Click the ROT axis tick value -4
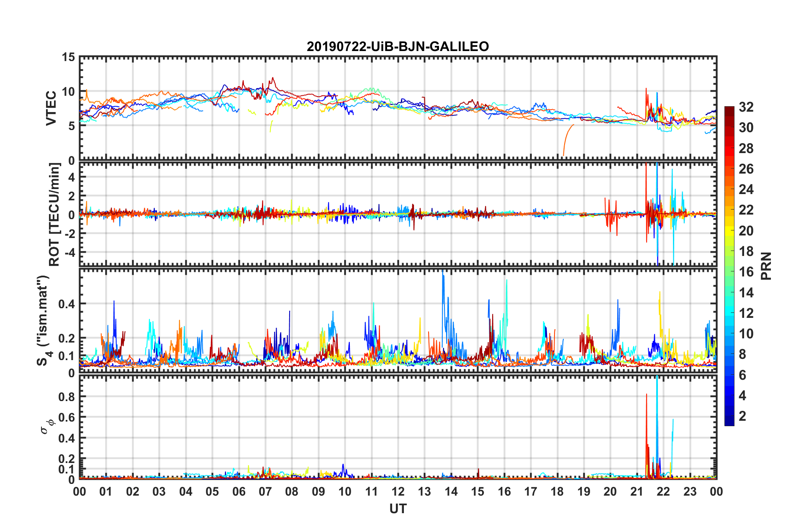The width and height of the screenshot is (796, 532). [x=69, y=252]
